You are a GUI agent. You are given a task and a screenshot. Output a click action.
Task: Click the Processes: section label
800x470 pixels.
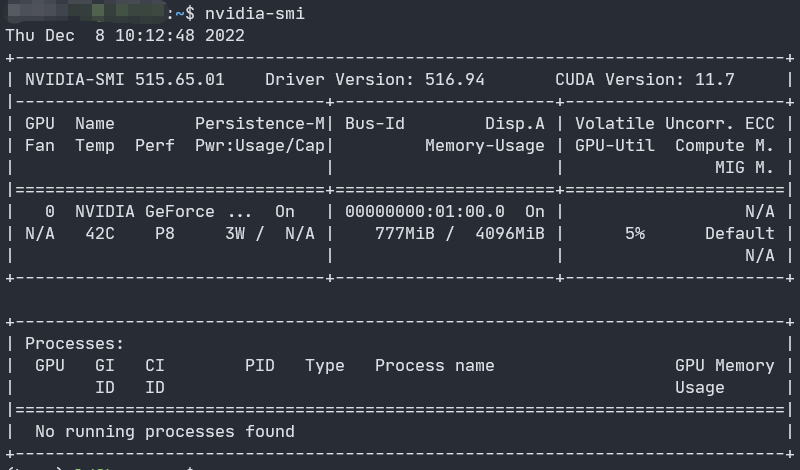pos(74,344)
